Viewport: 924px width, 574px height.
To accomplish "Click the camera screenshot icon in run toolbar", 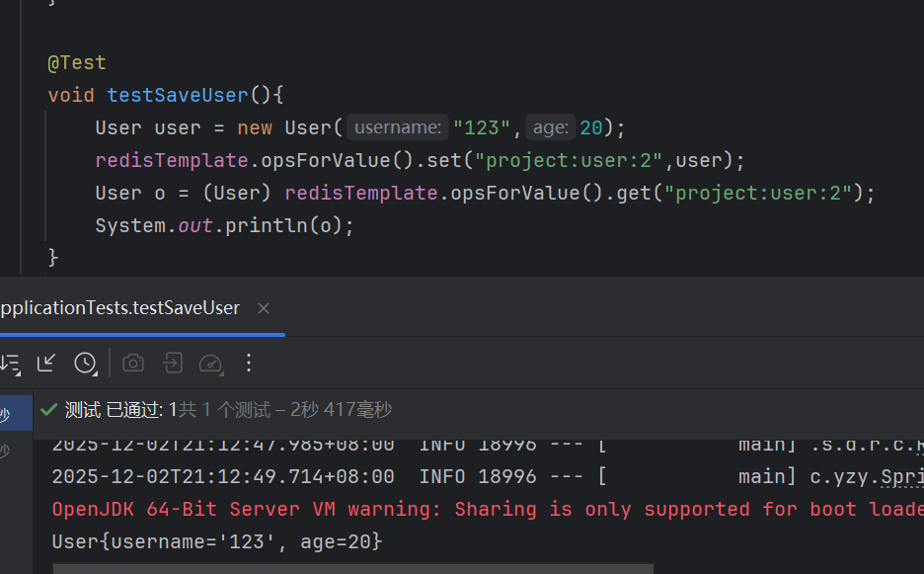I will 133,363.
